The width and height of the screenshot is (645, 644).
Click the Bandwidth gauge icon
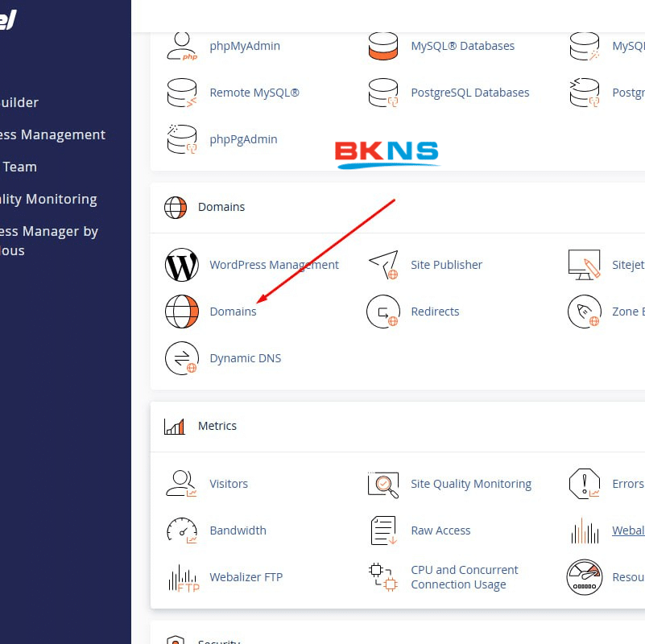[x=182, y=530]
